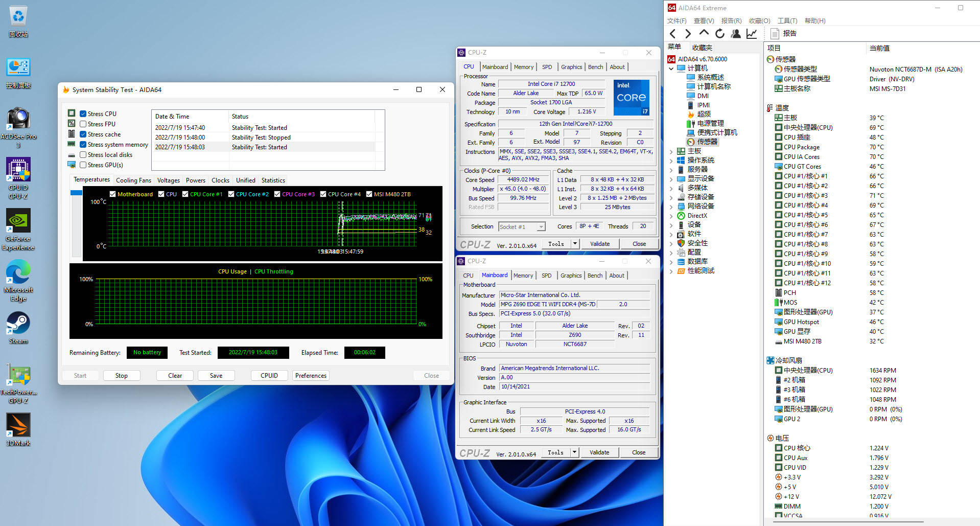Click the 2022/7/19 15:48:00 log row
The image size is (980, 526).
(x=265, y=138)
